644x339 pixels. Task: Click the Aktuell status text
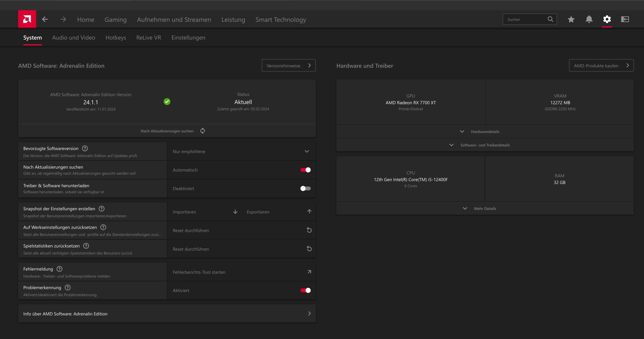click(243, 102)
